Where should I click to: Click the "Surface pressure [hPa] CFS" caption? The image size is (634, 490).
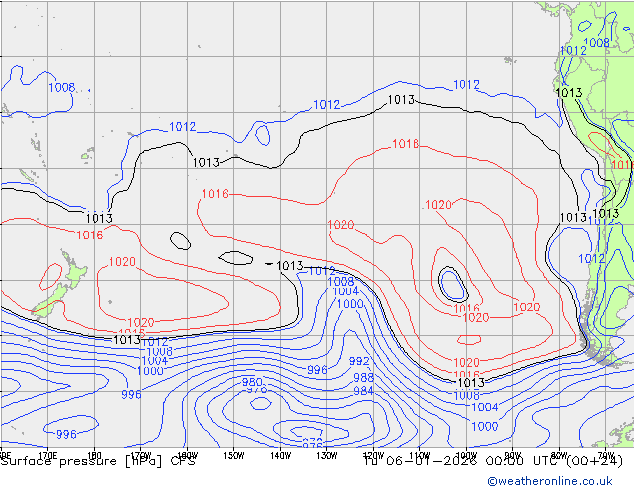pyautogui.click(x=98, y=461)
